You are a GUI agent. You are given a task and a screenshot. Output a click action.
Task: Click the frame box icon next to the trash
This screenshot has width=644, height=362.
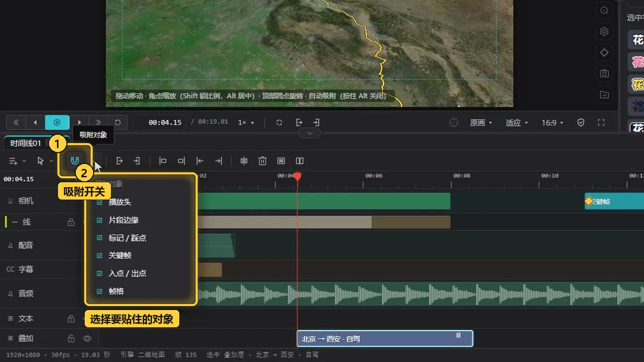tap(281, 161)
